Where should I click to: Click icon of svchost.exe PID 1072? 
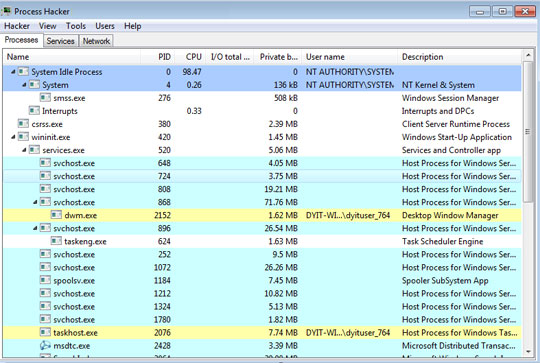(x=45, y=267)
